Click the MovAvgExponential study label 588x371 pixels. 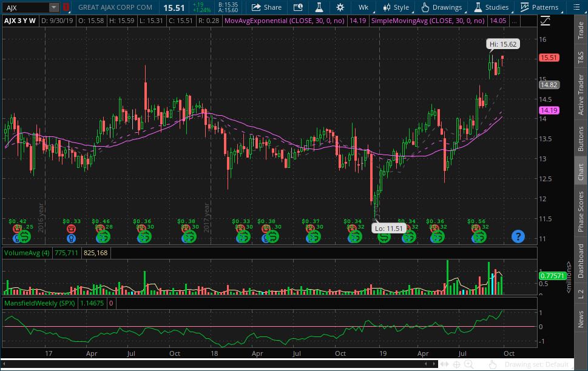pos(284,21)
